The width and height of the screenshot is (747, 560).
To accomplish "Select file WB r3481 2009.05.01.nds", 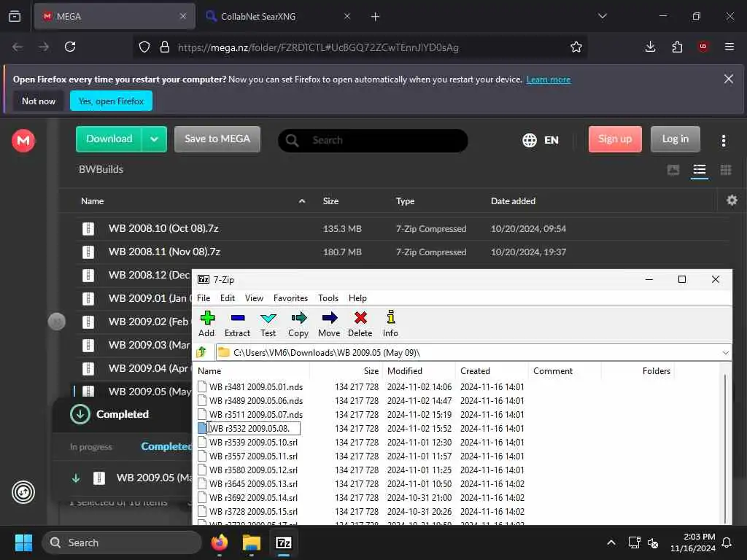I will click(256, 387).
